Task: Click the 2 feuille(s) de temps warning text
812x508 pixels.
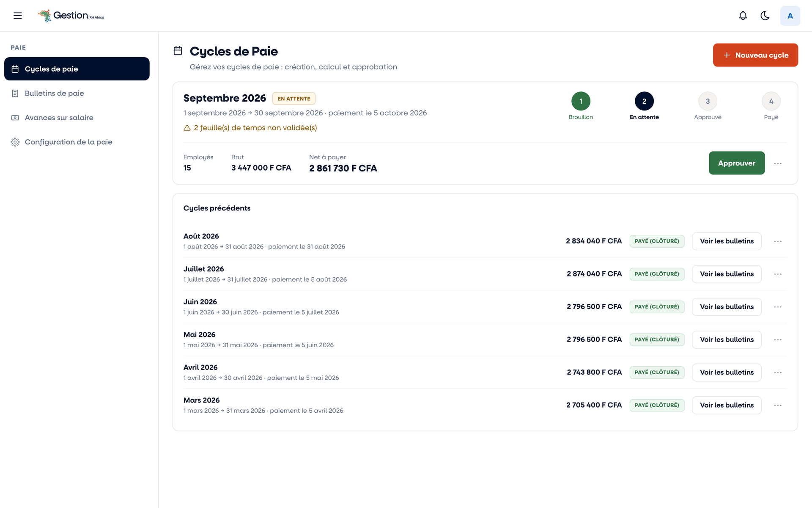Action: point(255,128)
